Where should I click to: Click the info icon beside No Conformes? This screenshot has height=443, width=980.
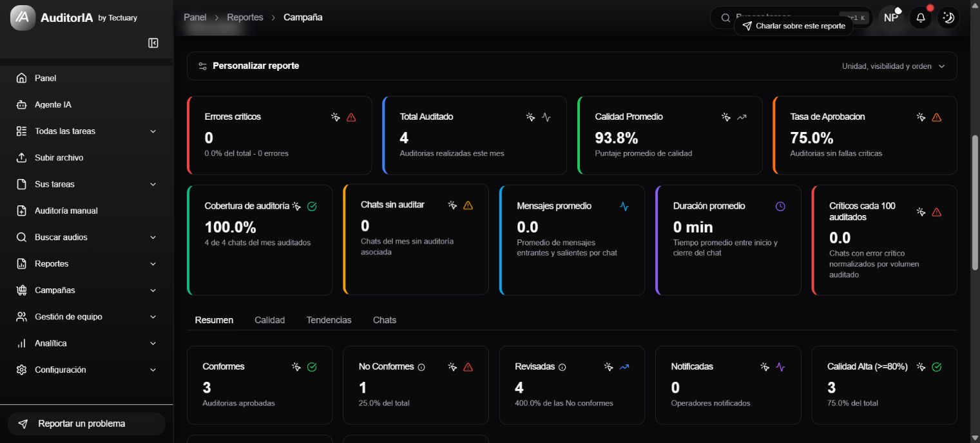[x=421, y=367]
